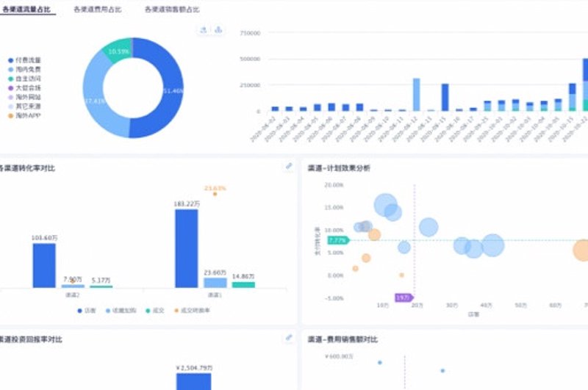588x390 pixels.
Task: Click the tall light-blue bar at 2020-08-12
Action: (x=416, y=95)
